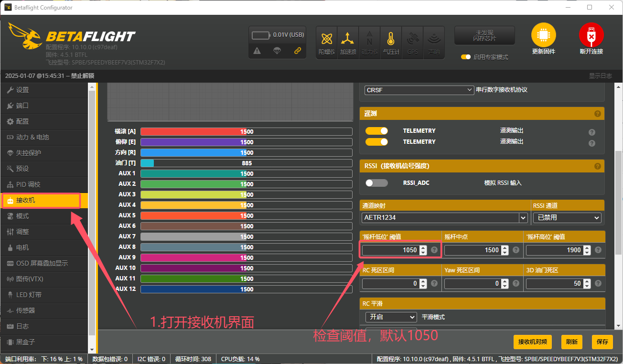Click the Bind Receiver (接收机对频) button
The width and height of the screenshot is (623, 364).
click(532, 342)
